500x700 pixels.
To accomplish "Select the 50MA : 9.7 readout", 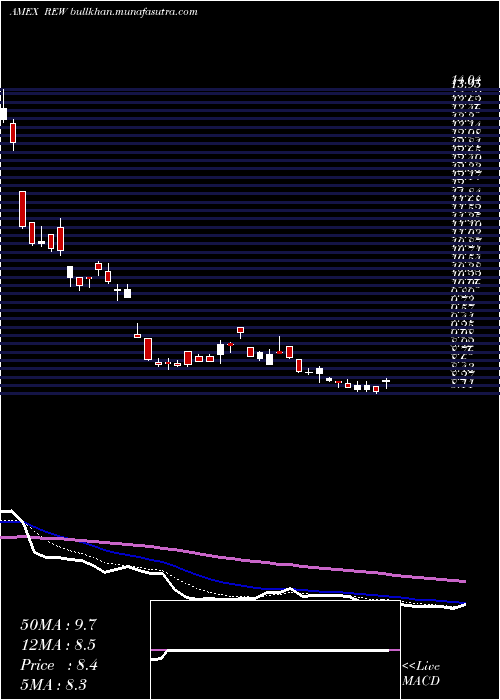I will [58, 625].
